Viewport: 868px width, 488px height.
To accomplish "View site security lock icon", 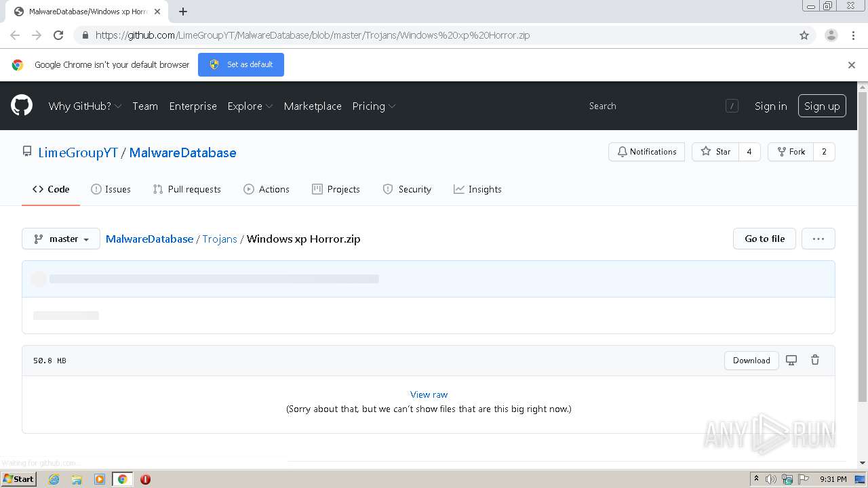I will (x=85, y=35).
